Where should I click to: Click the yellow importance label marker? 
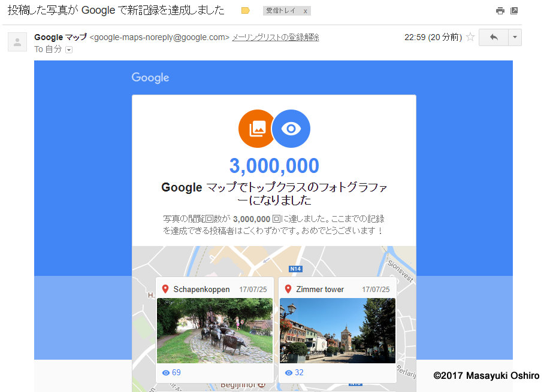(246, 11)
